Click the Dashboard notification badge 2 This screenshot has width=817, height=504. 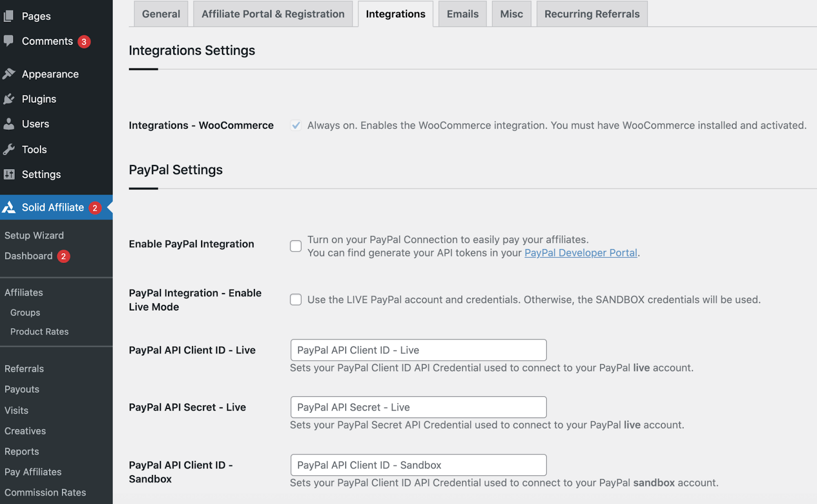pyautogui.click(x=63, y=256)
